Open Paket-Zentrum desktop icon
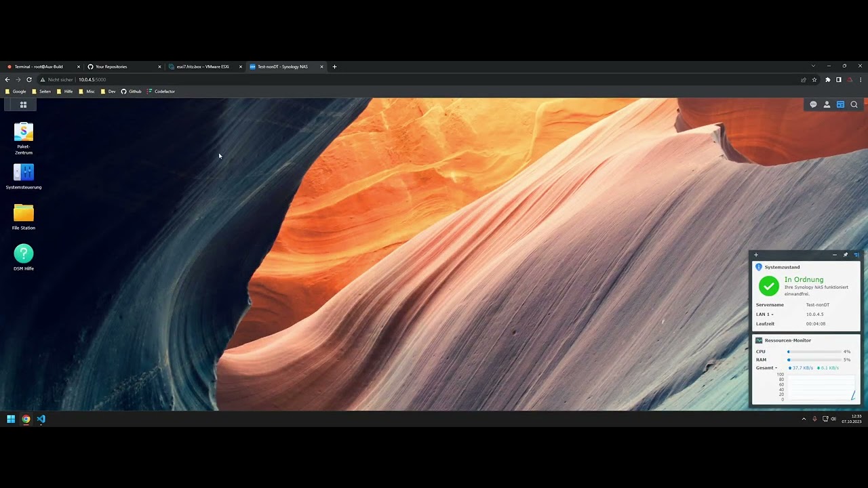 24,138
